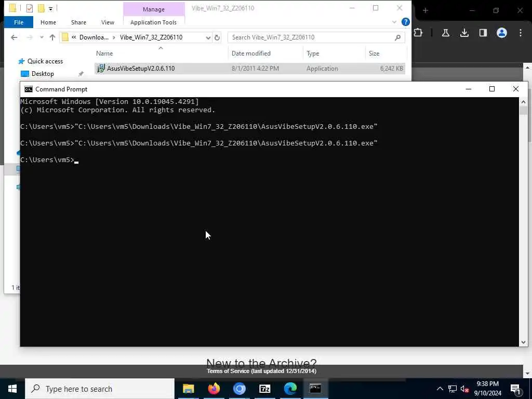The image size is (532, 399).
Task: Refresh the Vibe_Win7_32_Z206110 folder
Action: (217, 37)
